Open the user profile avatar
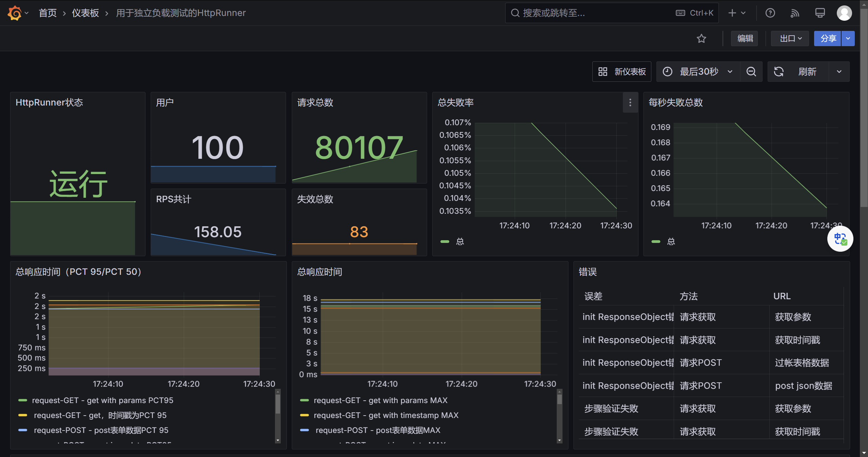This screenshot has height=457, width=868. tap(844, 13)
